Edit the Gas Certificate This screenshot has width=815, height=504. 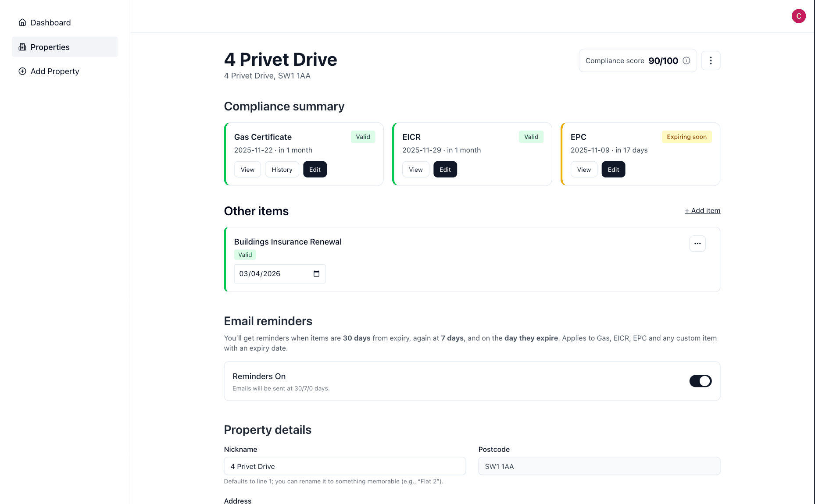tap(315, 169)
